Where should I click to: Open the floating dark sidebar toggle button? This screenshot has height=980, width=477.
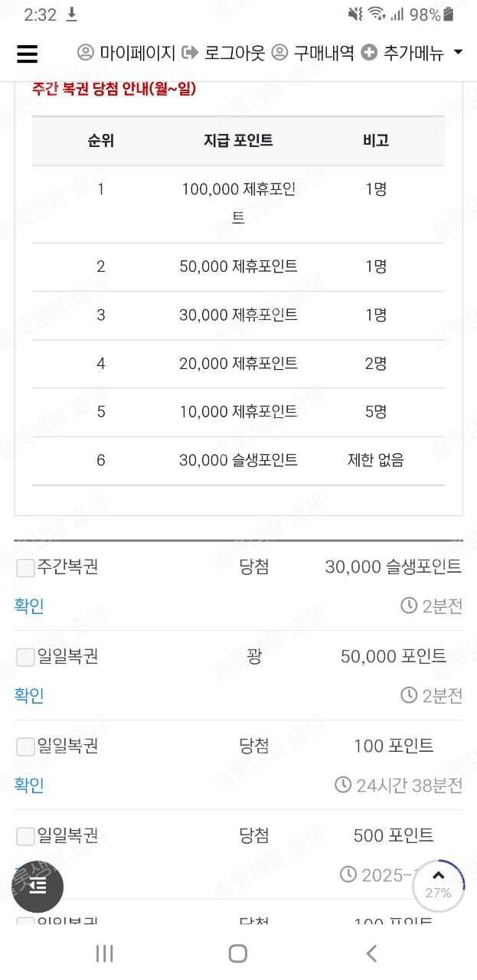click(38, 886)
